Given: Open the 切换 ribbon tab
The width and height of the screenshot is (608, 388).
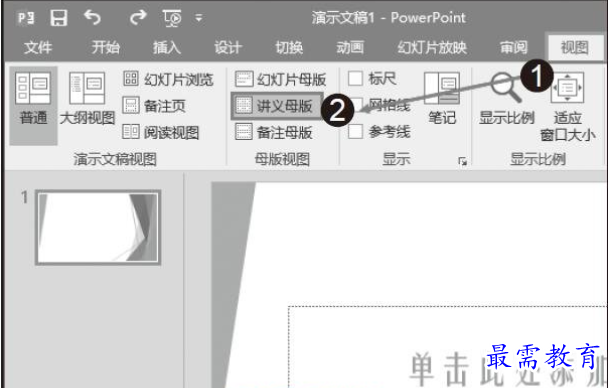Looking at the screenshot, I should 289,48.
